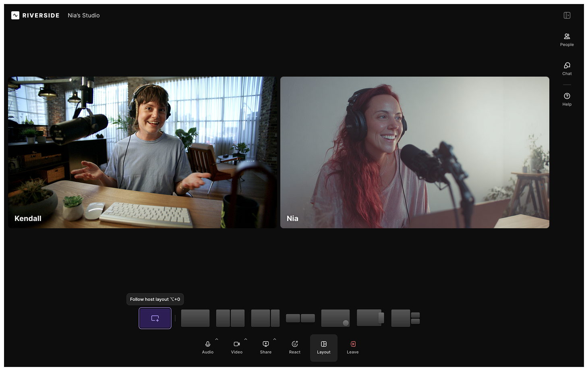Select the single full-frame layout
The height and width of the screenshot is (371, 588).
point(195,318)
